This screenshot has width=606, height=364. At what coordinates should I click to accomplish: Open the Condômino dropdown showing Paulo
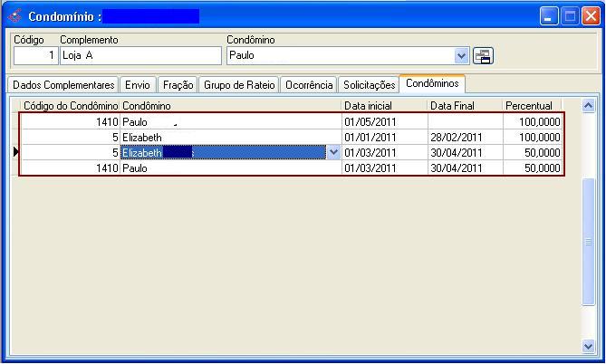[462, 56]
